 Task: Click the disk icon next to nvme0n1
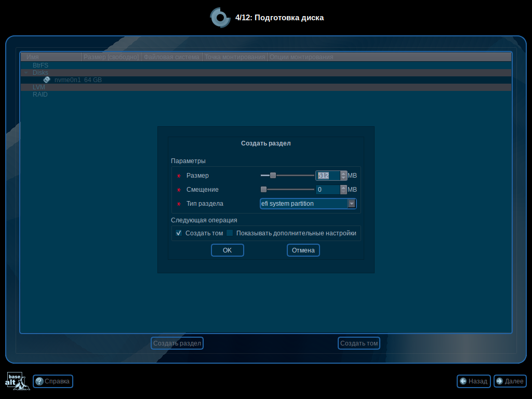point(46,79)
